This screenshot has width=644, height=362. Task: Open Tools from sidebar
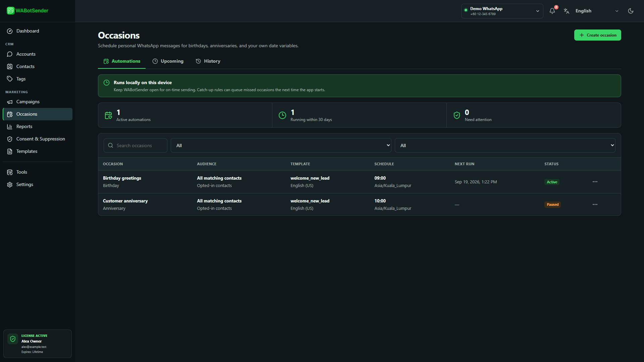[37, 172]
